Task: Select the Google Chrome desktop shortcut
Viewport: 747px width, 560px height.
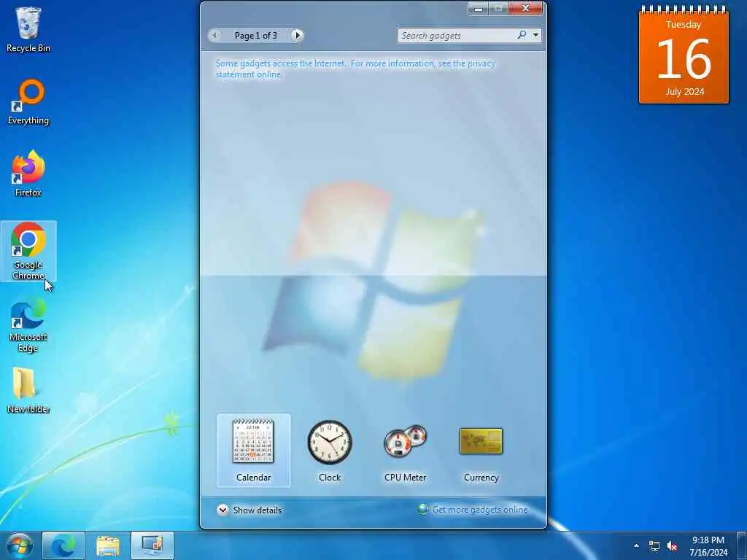Action: (28, 251)
